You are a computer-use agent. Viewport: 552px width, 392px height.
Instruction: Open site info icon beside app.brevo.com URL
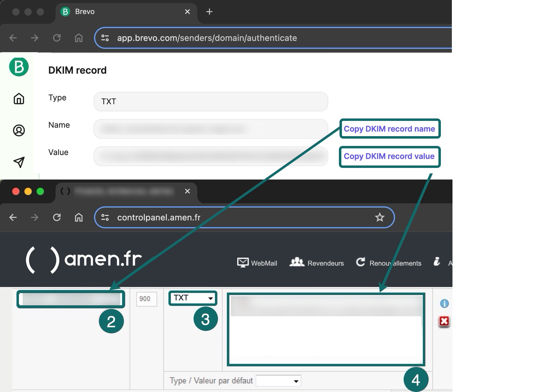pyautogui.click(x=105, y=38)
